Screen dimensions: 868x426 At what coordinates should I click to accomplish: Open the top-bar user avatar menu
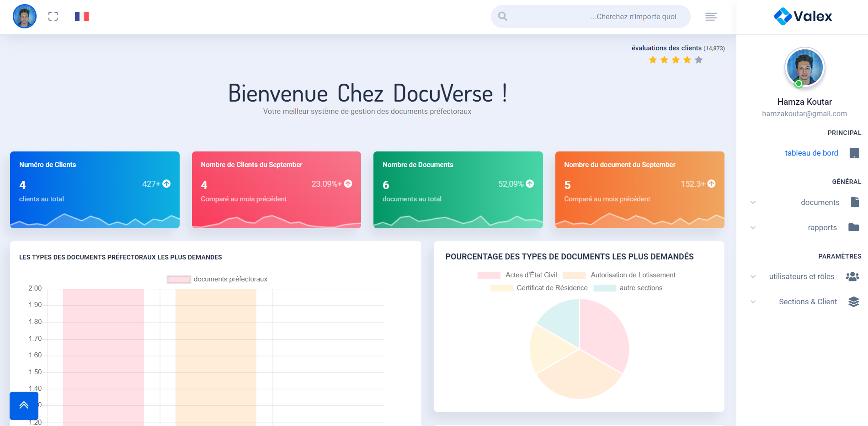(x=25, y=16)
